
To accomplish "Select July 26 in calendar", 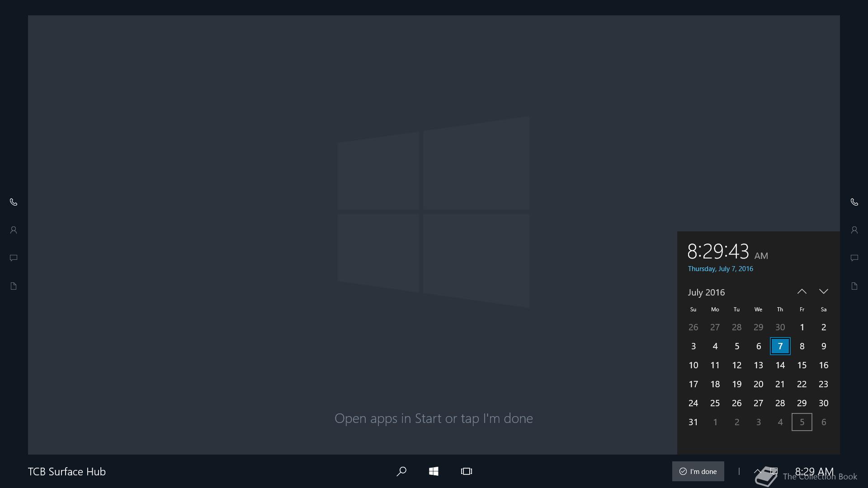I will [x=737, y=403].
